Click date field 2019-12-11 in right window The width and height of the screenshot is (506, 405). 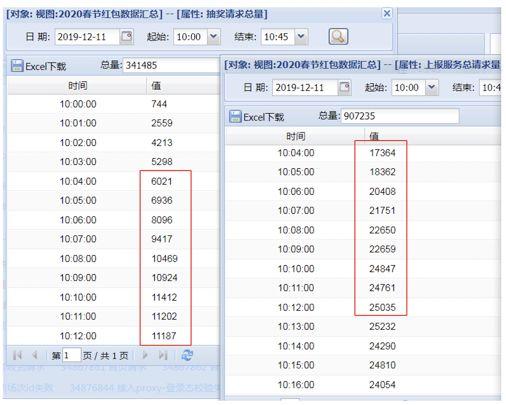point(305,88)
